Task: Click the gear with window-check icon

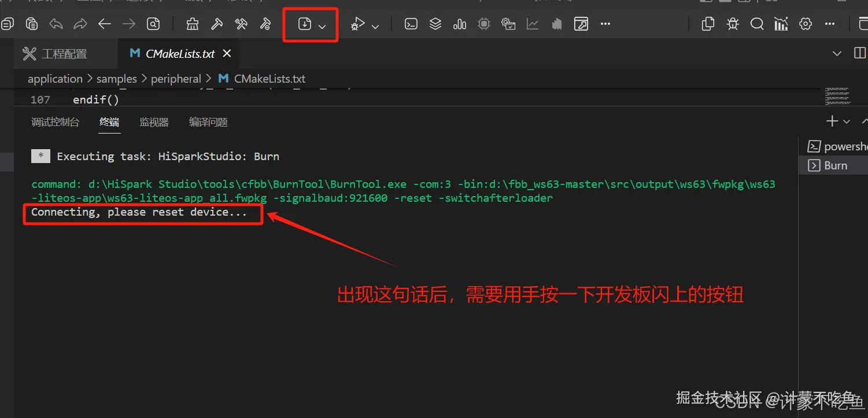Action: coord(508,24)
